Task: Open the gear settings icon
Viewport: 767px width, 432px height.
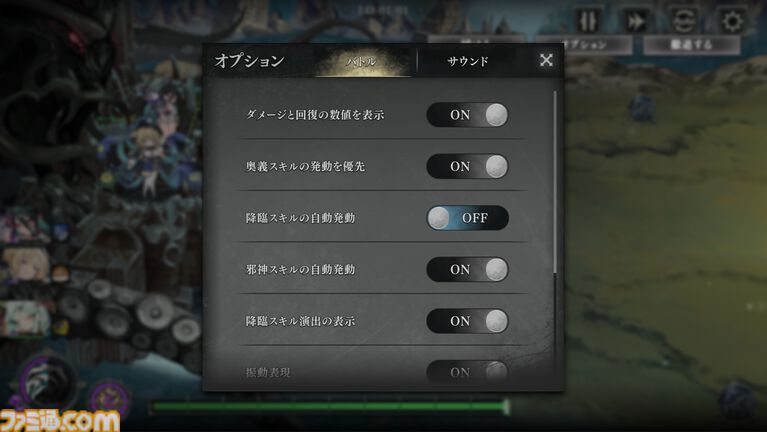Action: pos(732,21)
